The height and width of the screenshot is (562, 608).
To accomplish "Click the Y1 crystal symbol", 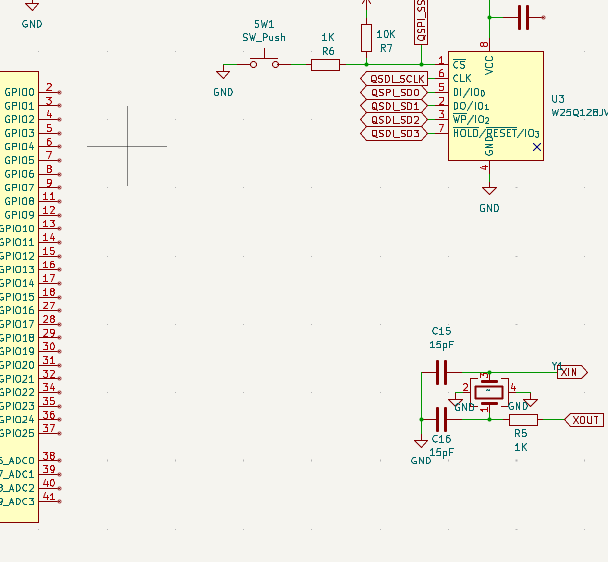I will pos(489,390).
